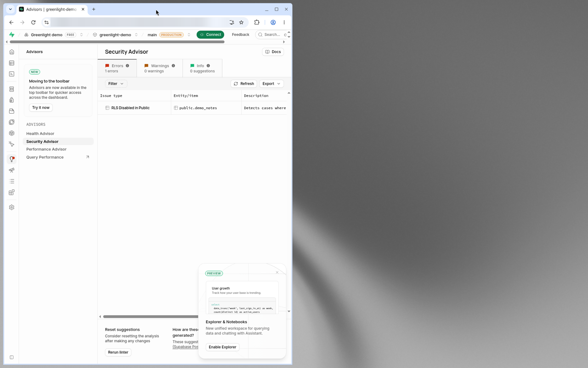Open Project Home from the sidebar
The height and width of the screenshot is (368, 588).
coord(12,52)
